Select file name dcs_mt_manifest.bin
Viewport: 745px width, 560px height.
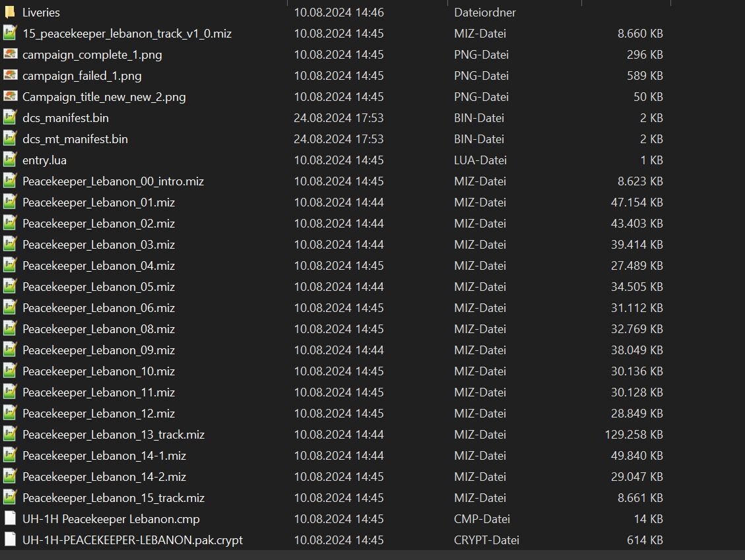click(75, 139)
